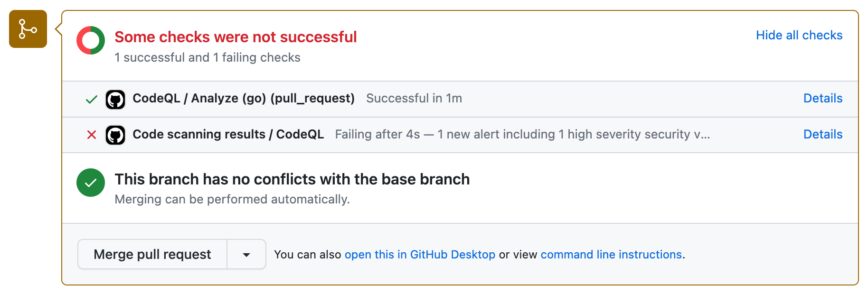Hide all checks in the status panel
The width and height of the screenshot is (868, 294).
(799, 35)
